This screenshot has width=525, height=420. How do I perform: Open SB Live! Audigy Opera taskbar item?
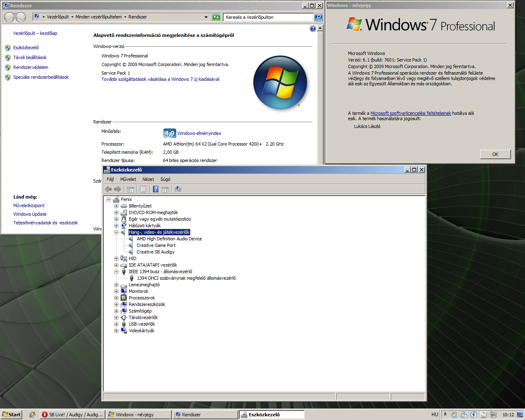(73, 415)
